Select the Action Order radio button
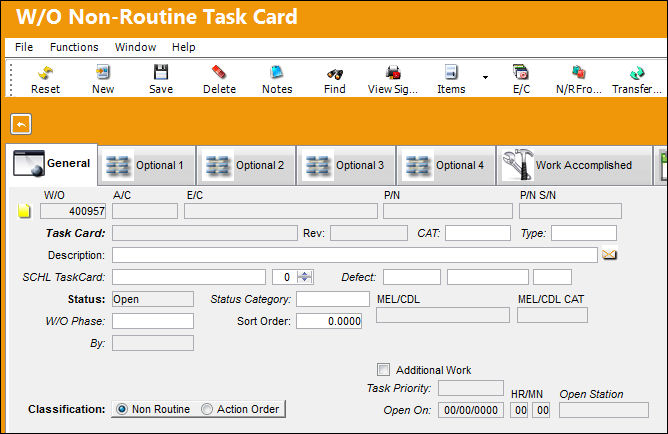The width and height of the screenshot is (668, 434). point(207,409)
